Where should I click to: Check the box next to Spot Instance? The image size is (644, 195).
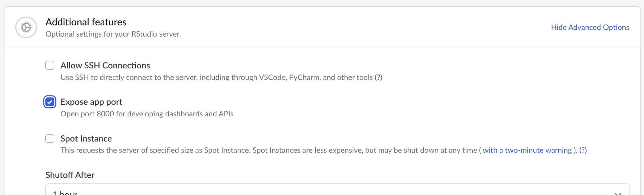50,138
